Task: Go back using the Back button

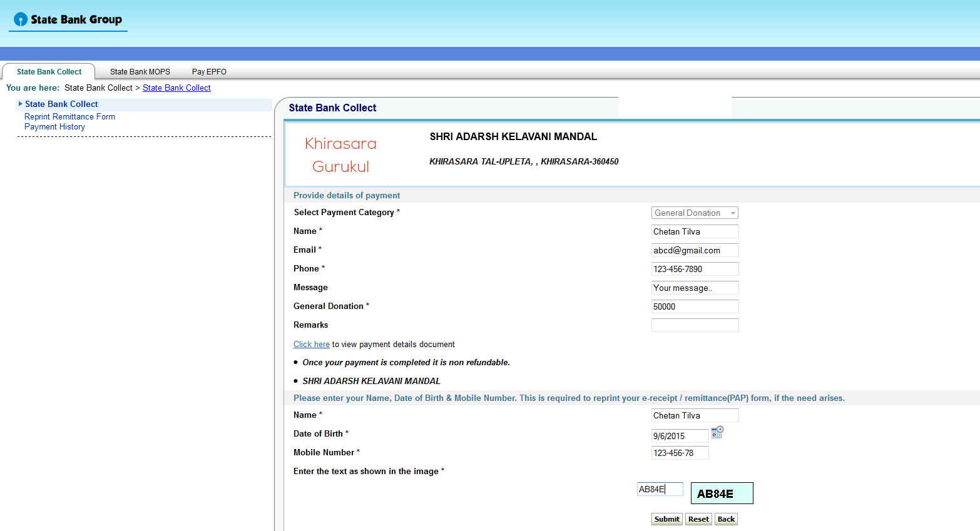Action: click(727, 519)
